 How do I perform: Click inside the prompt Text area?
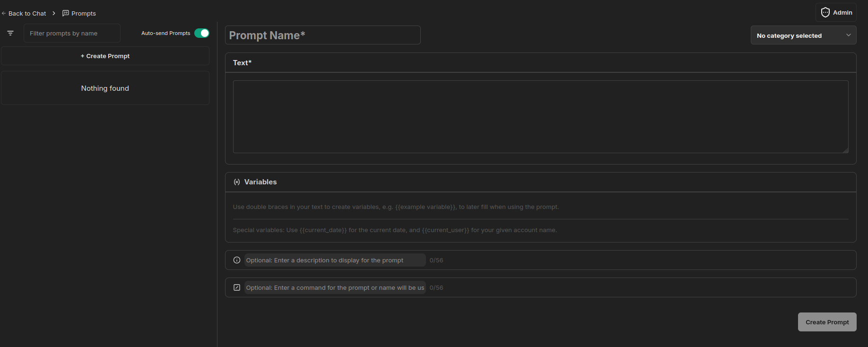click(x=540, y=116)
